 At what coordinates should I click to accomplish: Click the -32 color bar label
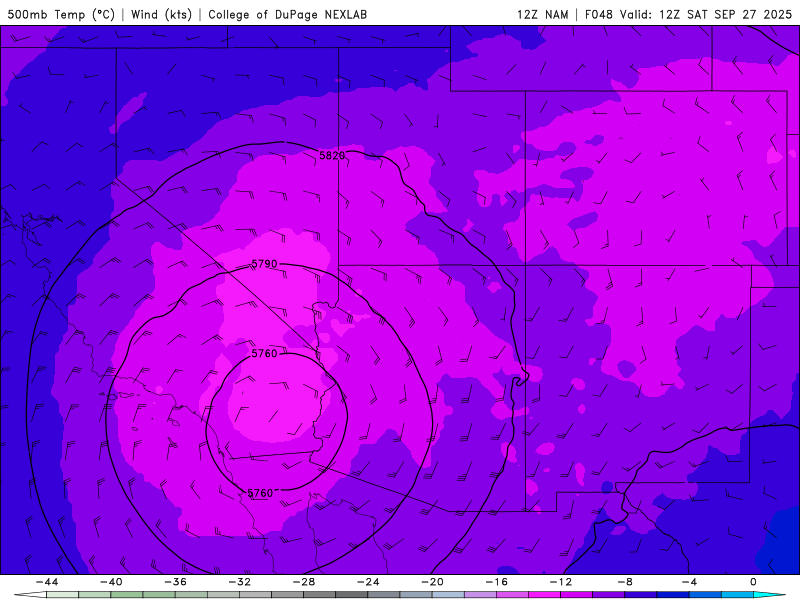click(x=240, y=582)
